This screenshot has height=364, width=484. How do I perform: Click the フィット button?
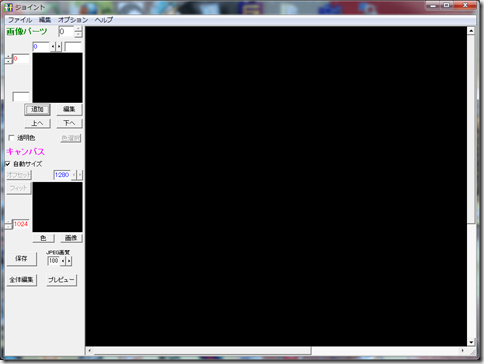click(19, 188)
